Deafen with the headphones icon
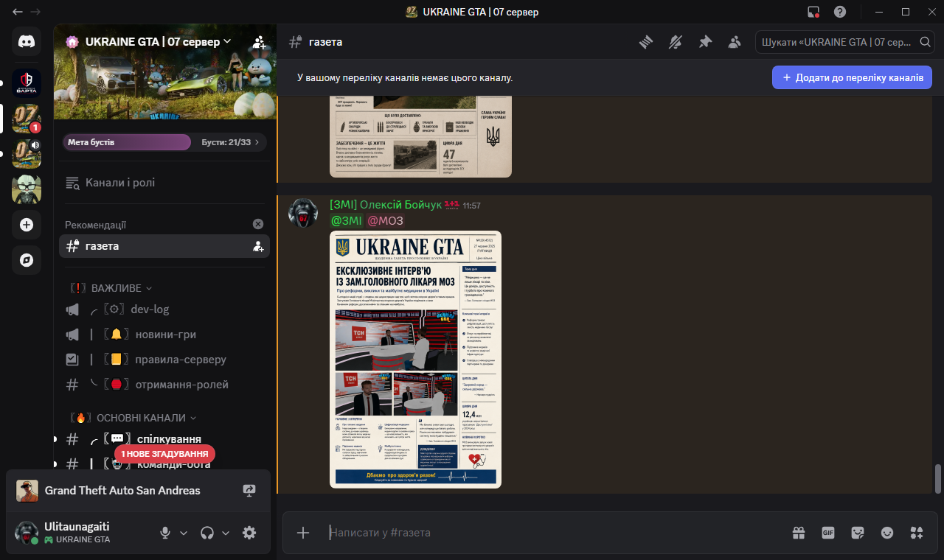Viewport: 944px width, 560px height. point(207,533)
